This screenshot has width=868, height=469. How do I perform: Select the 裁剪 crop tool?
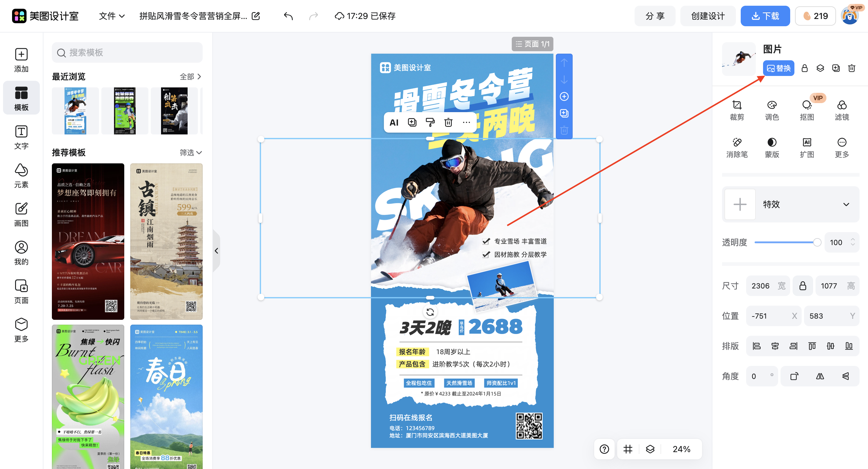(737, 109)
